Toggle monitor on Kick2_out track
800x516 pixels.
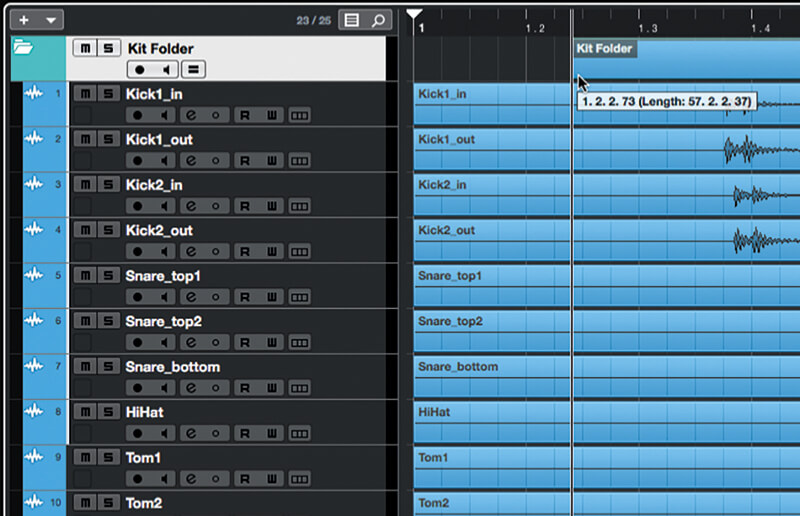point(164,252)
